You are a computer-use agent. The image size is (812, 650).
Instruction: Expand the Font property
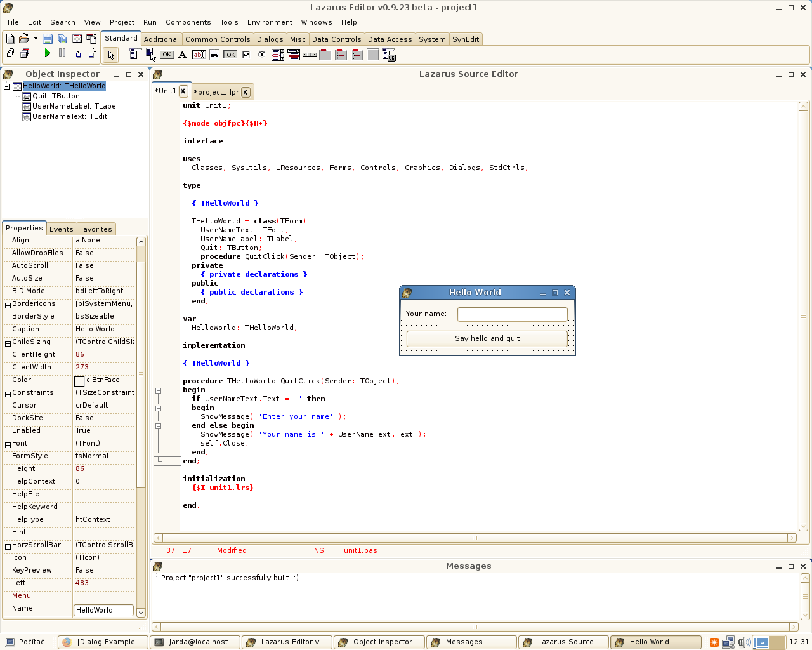pyautogui.click(x=8, y=444)
